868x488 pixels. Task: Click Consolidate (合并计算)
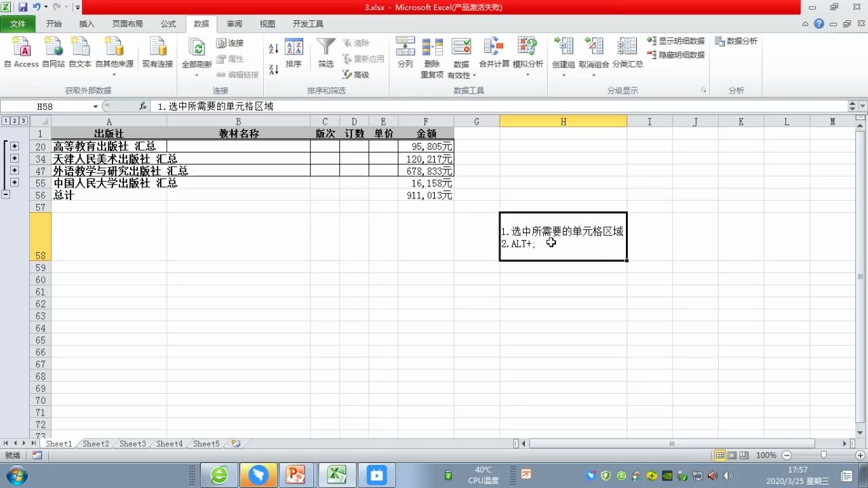pyautogui.click(x=494, y=53)
